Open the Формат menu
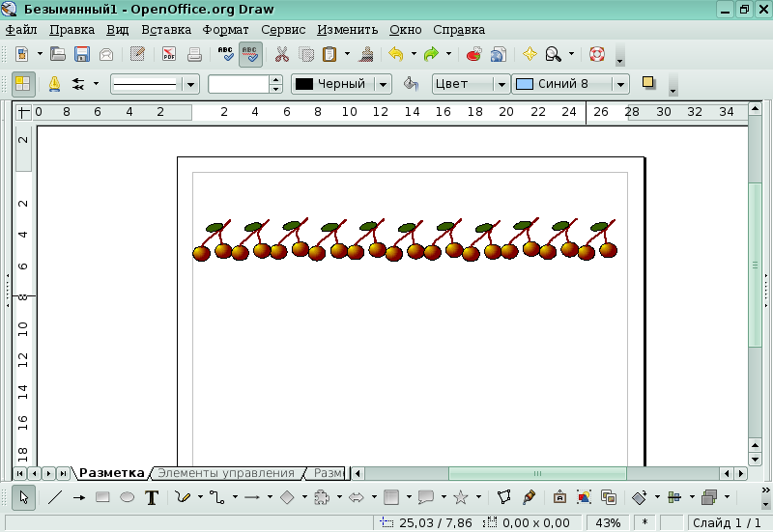This screenshot has width=773, height=532. (225, 30)
